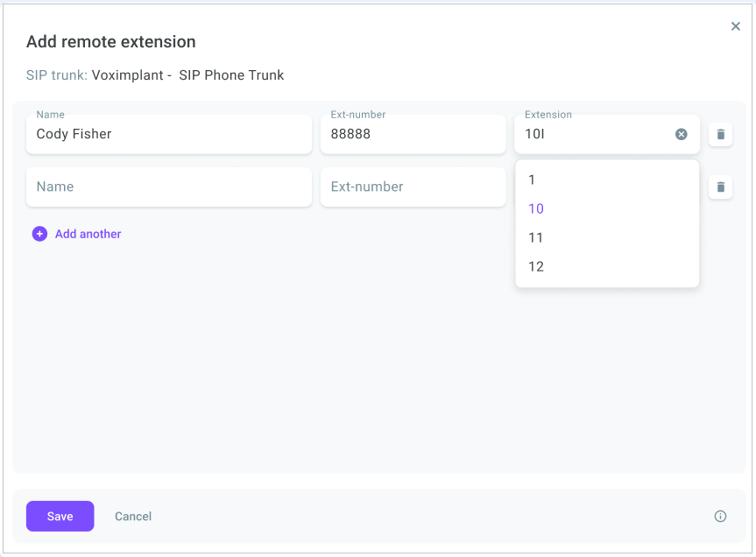
Task: Edit the Ext-number field showing 88888
Action: tap(413, 134)
